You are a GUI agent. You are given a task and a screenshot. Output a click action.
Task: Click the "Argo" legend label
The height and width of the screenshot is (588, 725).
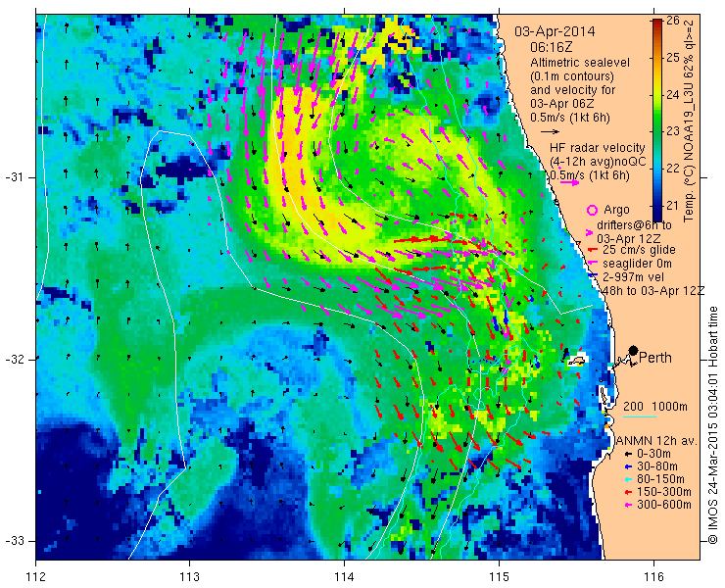[616, 210]
